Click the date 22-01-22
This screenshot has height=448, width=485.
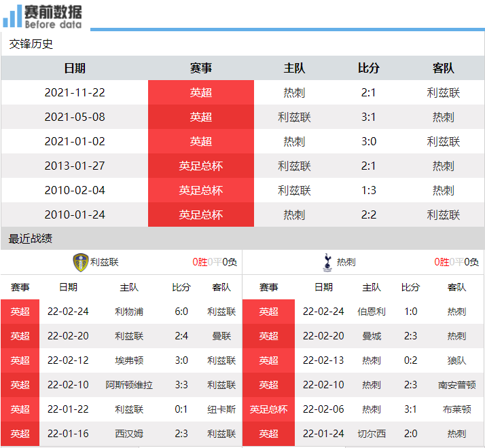tap(68, 409)
